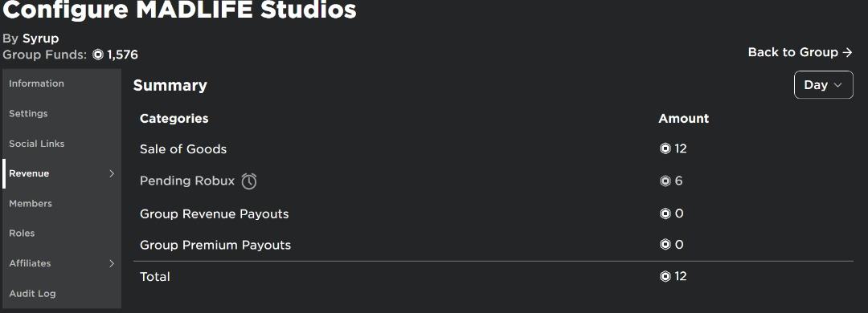Screen dimensions: 868x313
Task: Click the arrow in Back to Group
Action: (x=847, y=52)
